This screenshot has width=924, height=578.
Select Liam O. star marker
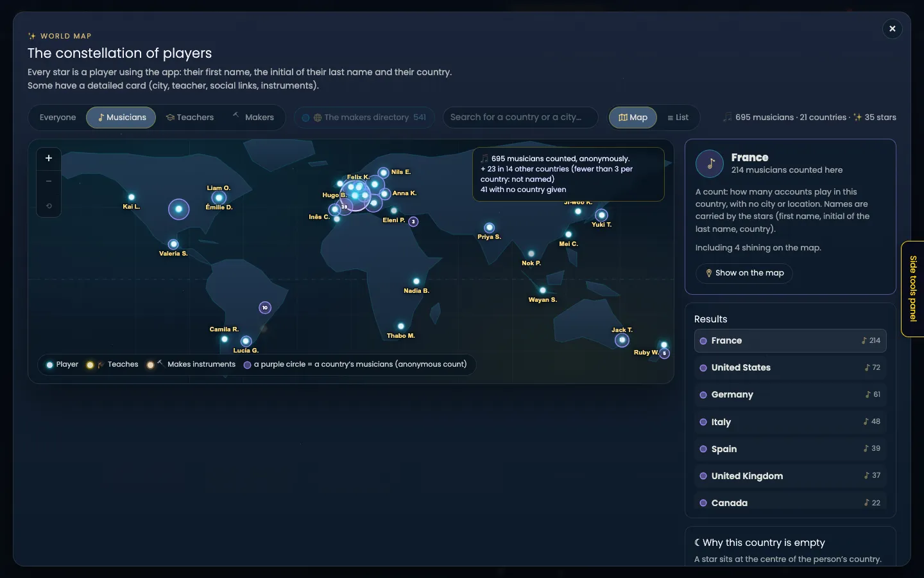pyautogui.click(x=219, y=198)
